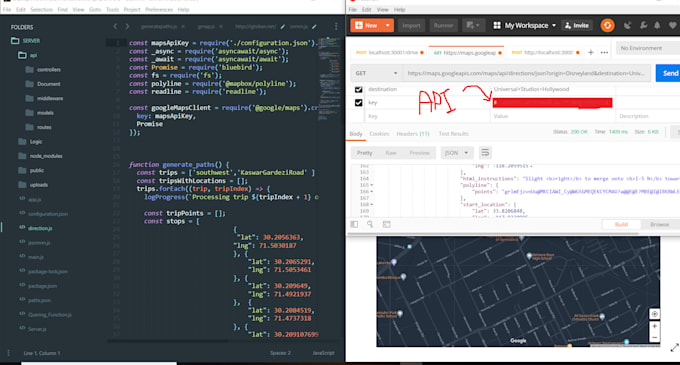Screen dimensions: 680x365
Task: Expand the My Workspace dropdown
Action: 525,26
